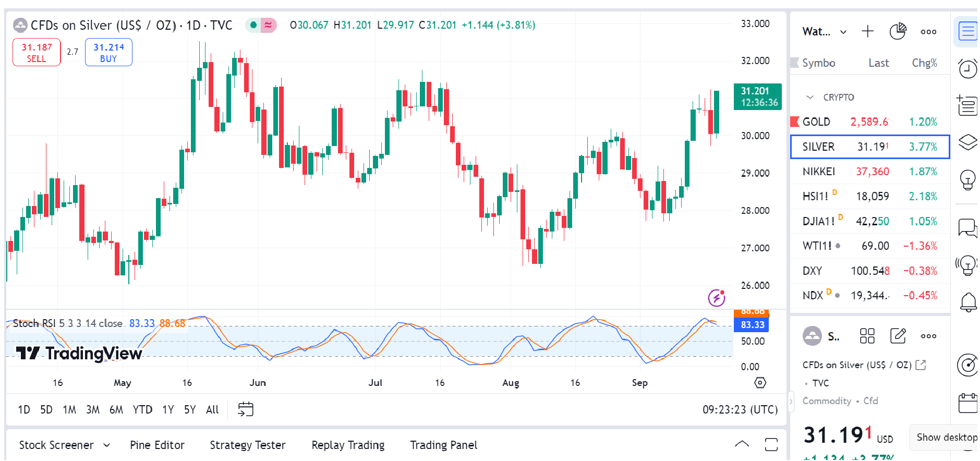Viewport: 980px width, 461px height.
Task: Open the Alerts clock icon in sidebar
Action: click(968, 68)
